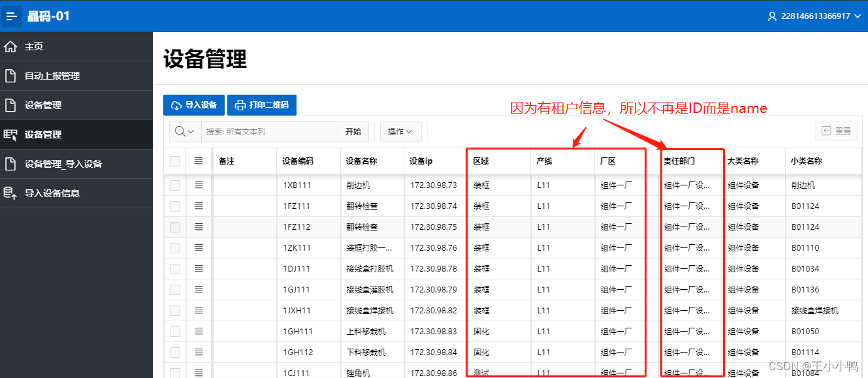Open row actions menu for 1DJ111

coord(199,268)
